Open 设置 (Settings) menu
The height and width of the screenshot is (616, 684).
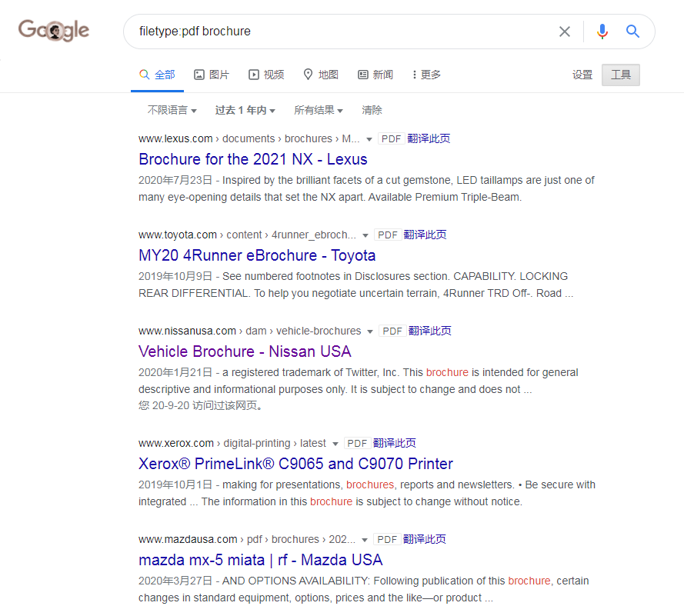click(582, 75)
